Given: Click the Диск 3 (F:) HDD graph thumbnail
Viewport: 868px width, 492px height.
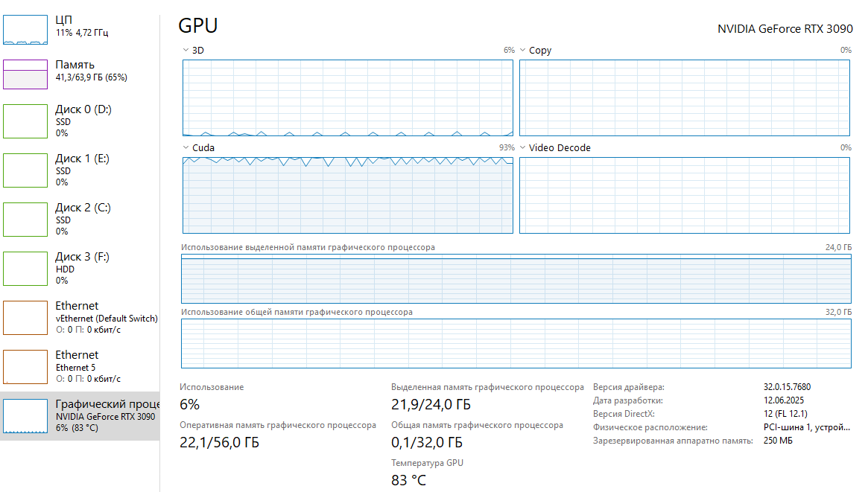Looking at the screenshot, I should pos(25,269).
